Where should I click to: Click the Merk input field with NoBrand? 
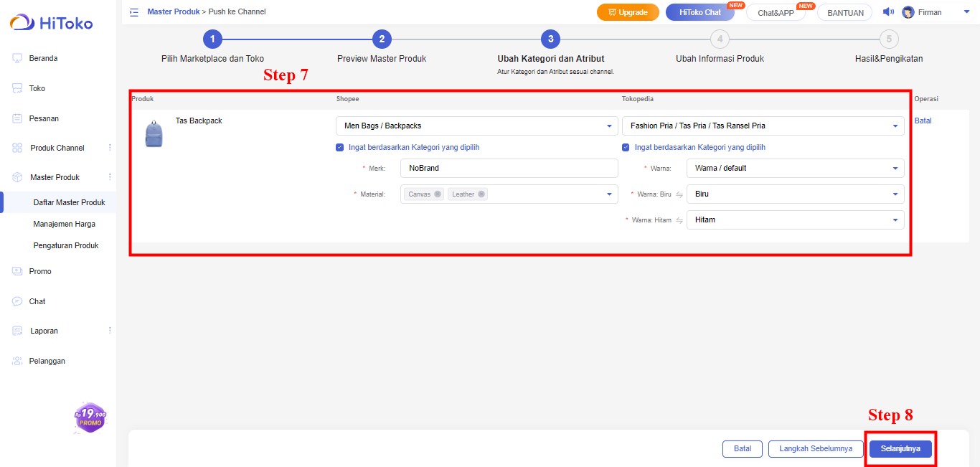[509, 168]
